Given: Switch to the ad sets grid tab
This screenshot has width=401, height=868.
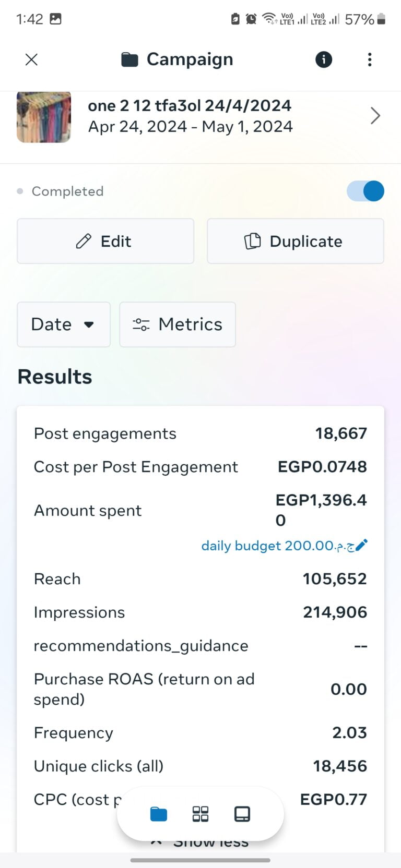Looking at the screenshot, I should (x=200, y=814).
